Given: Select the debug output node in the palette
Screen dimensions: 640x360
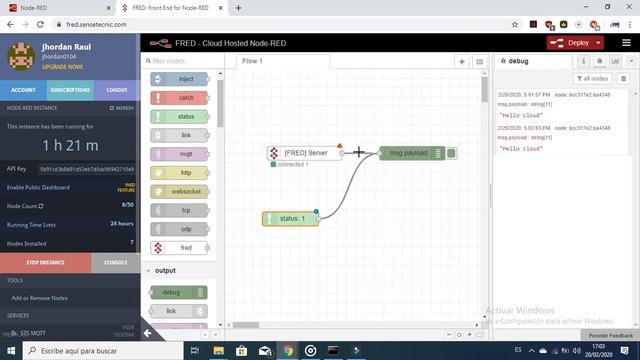Looking at the screenshot, I should (178, 292).
